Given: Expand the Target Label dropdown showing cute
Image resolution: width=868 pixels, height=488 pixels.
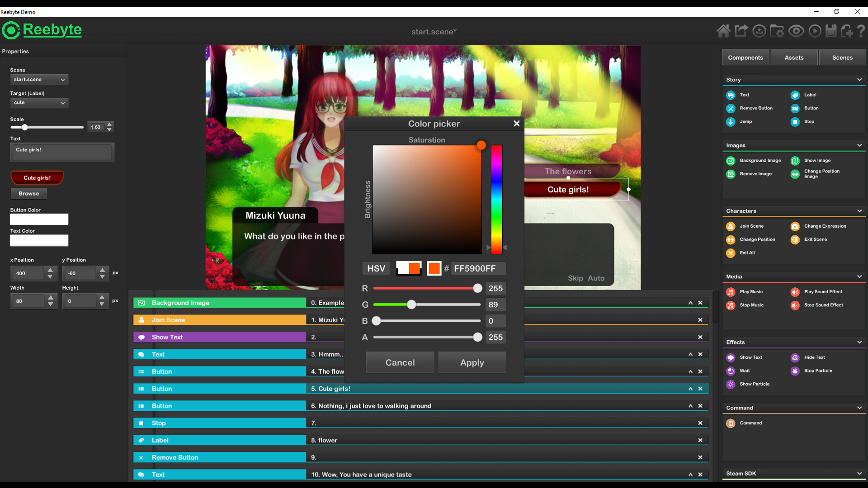Looking at the screenshot, I should click(x=39, y=103).
